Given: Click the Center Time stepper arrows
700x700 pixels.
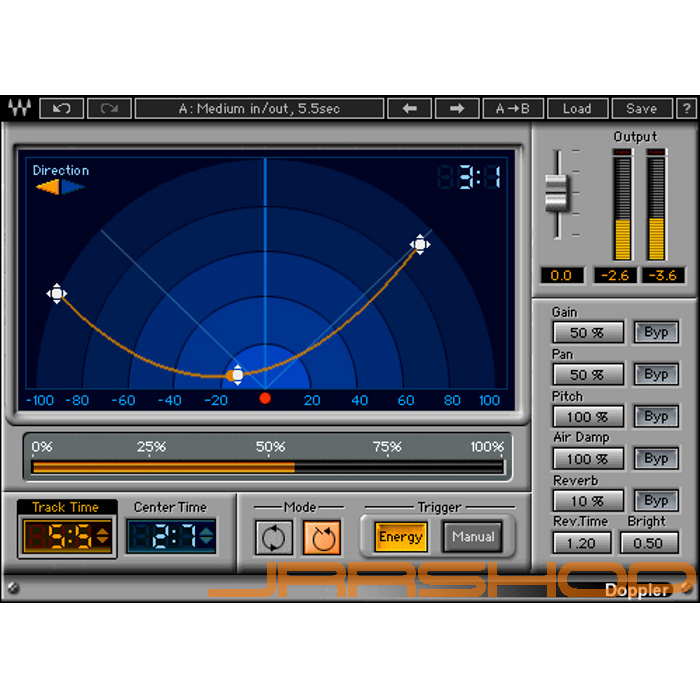Looking at the screenshot, I should pyautogui.click(x=206, y=537).
